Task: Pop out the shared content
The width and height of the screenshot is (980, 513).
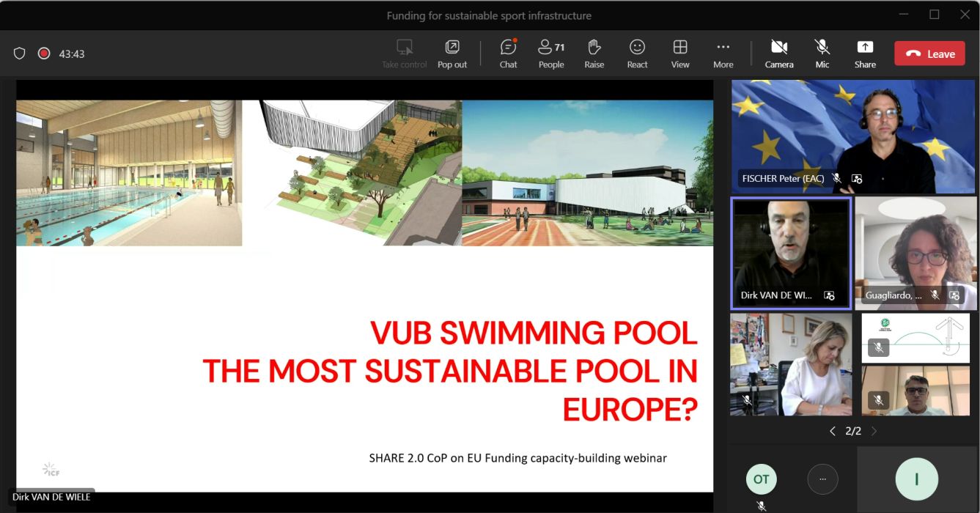Action: click(452, 53)
